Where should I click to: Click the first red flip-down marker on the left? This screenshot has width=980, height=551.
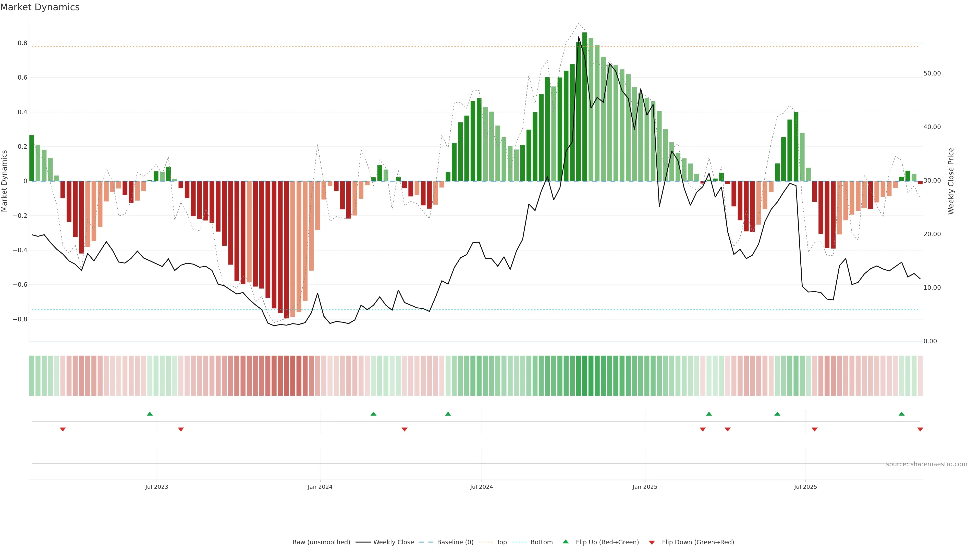(63, 429)
